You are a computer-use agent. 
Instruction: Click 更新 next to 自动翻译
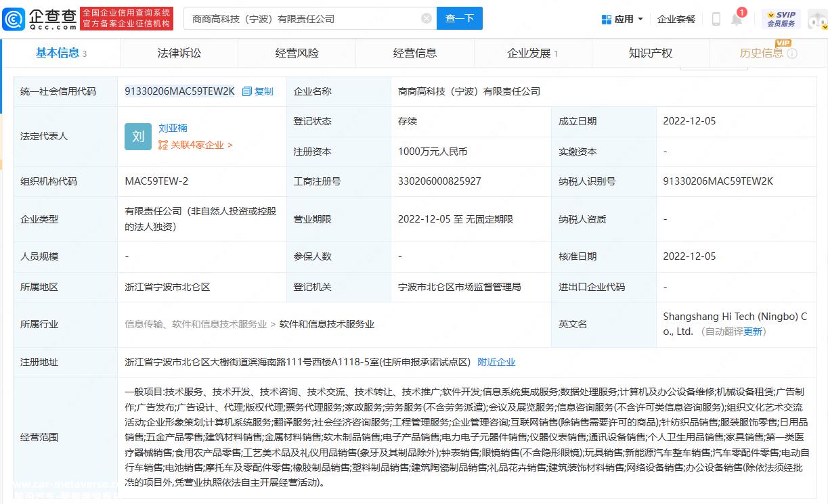[x=753, y=331]
